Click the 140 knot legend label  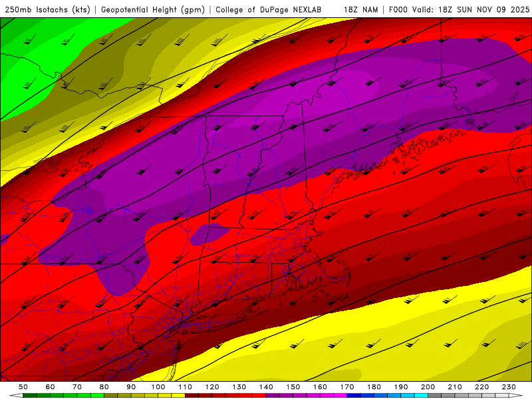click(266, 387)
